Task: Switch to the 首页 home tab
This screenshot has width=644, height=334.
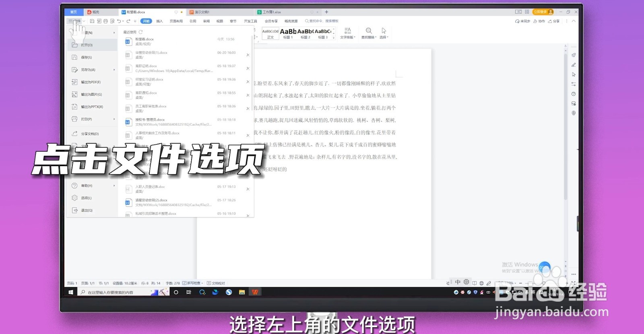Action: pos(74,12)
